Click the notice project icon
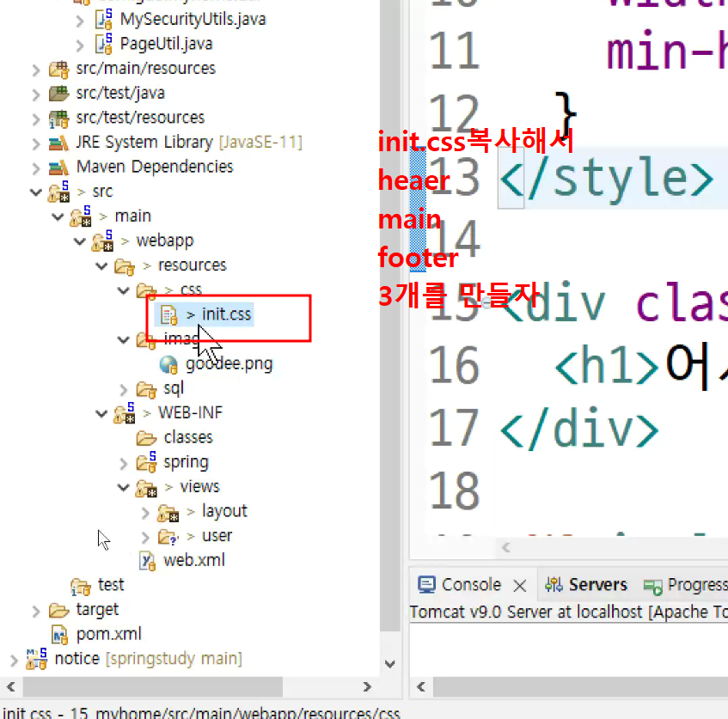Viewport: 728px width, 719px height. [x=37, y=659]
